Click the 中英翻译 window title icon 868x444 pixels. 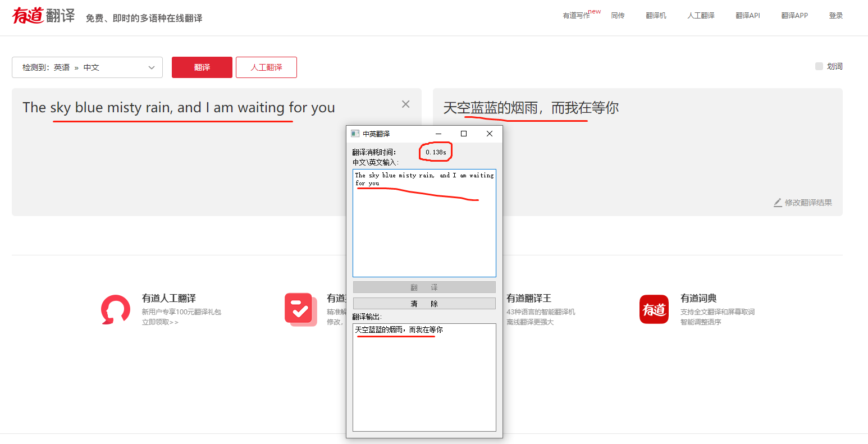pos(355,134)
